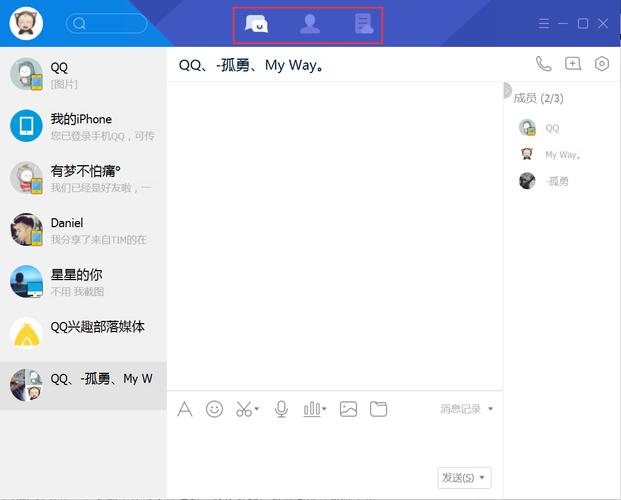The height and width of the screenshot is (500, 621).
Task: Expand the 消息记录 dropdown arrow
Action: [490, 409]
